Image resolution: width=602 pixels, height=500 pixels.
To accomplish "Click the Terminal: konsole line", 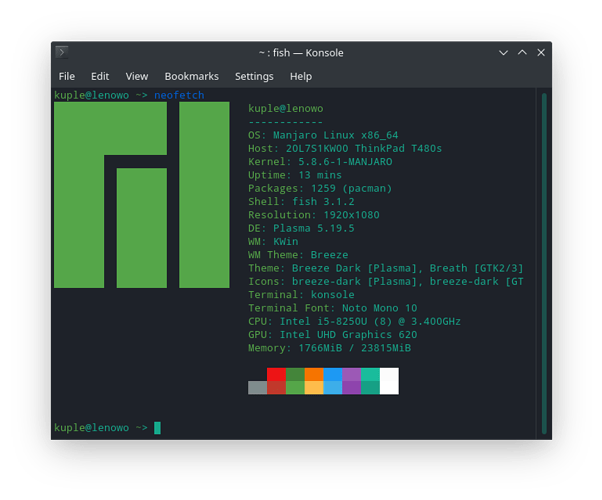I will click(x=301, y=295).
